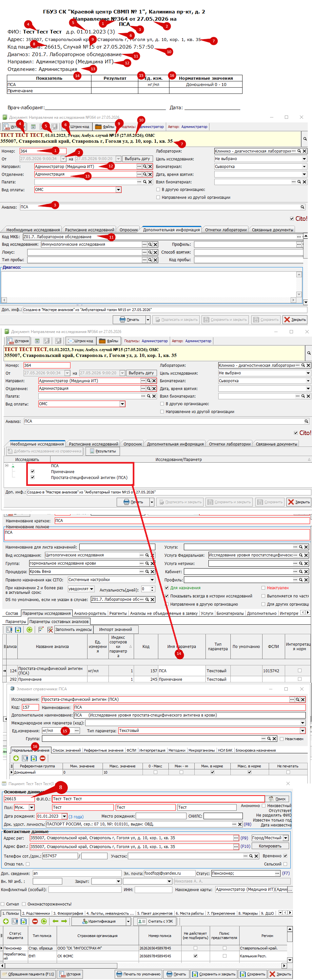Click horizontal scrollbar under Диагноз text area
Image resolution: width=312 pixels, height=980 pixels.
[148, 300]
